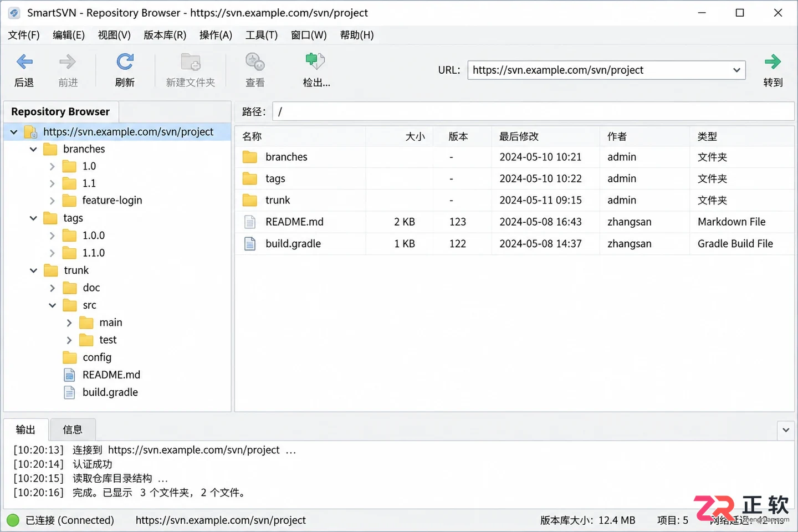Collapse the src folder node
The width and height of the screenshot is (798, 532).
pos(52,305)
